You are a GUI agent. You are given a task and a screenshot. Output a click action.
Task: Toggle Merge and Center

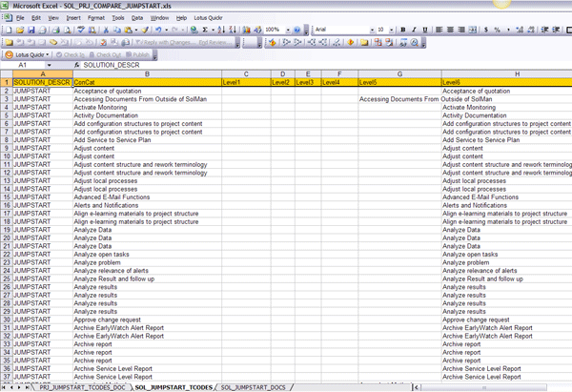tap(473, 30)
